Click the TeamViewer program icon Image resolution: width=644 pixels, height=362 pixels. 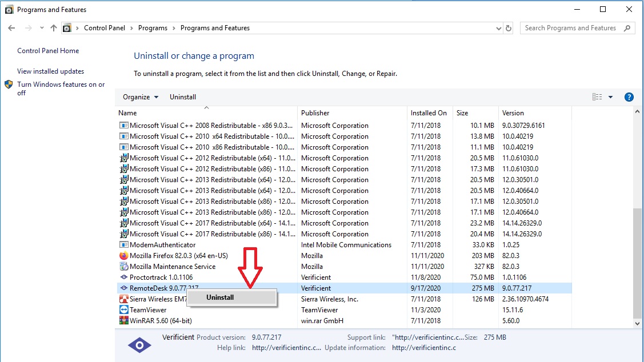click(x=123, y=310)
